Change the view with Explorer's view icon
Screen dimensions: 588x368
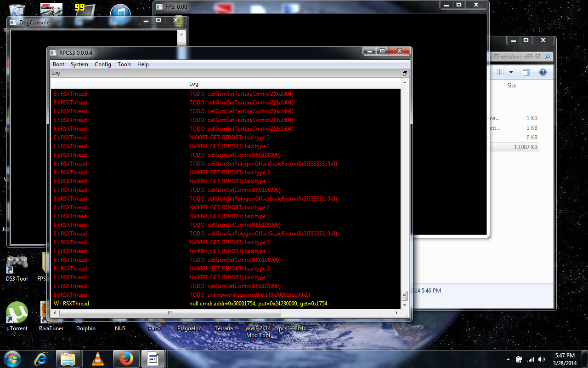(501, 72)
